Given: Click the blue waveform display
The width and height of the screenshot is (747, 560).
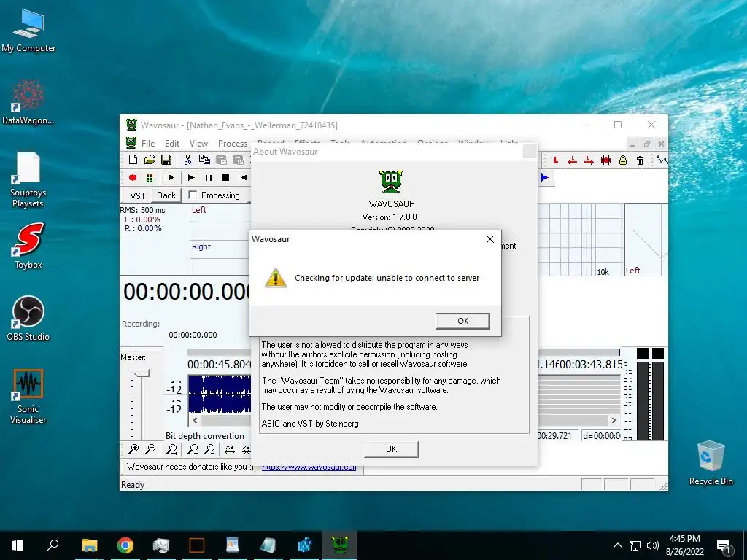Looking at the screenshot, I should pyautogui.click(x=220, y=394).
